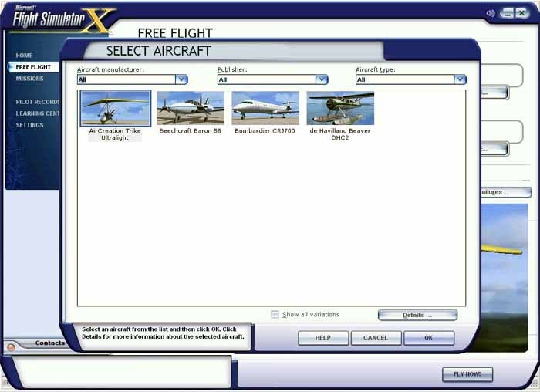Cancel the aircraft selection dialog
Viewport: 540px width, 392px height.
(376, 337)
